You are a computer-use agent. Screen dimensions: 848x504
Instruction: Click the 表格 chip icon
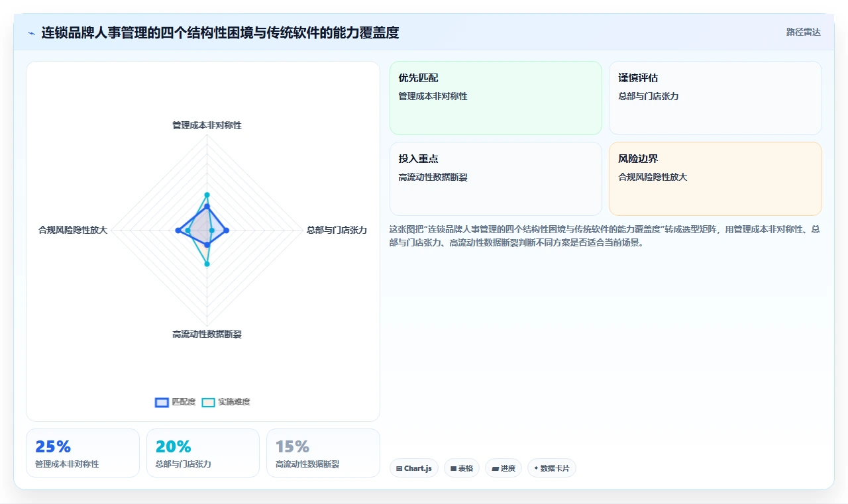(453, 468)
